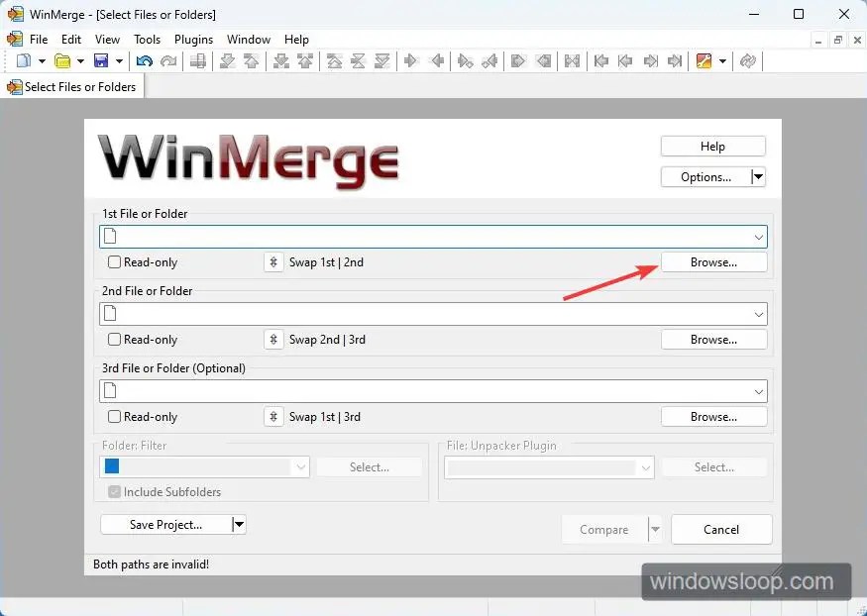Image resolution: width=867 pixels, height=616 pixels.
Task: Open the File menu
Action: coord(39,40)
